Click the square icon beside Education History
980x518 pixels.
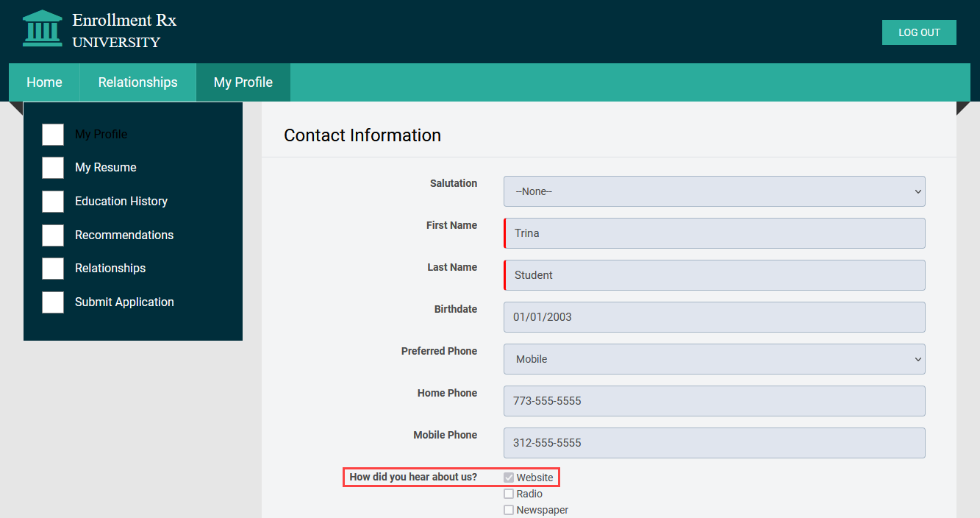[53, 202]
